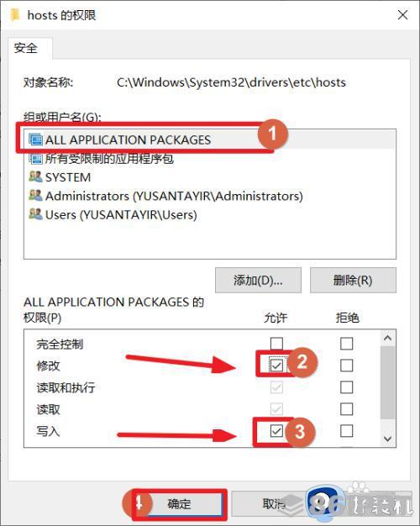The height and width of the screenshot is (526, 420).
Task: Click the restricted application packages icon
Action: pyautogui.click(x=35, y=158)
